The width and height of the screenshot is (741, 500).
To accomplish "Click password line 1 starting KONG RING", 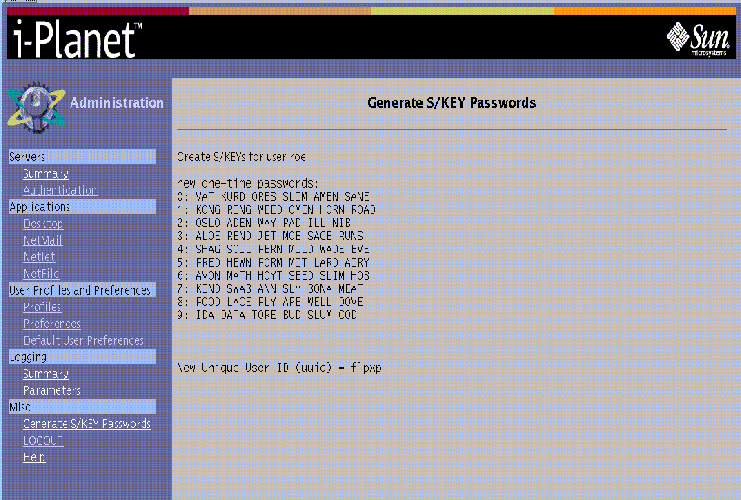I will [x=276, y=209].
